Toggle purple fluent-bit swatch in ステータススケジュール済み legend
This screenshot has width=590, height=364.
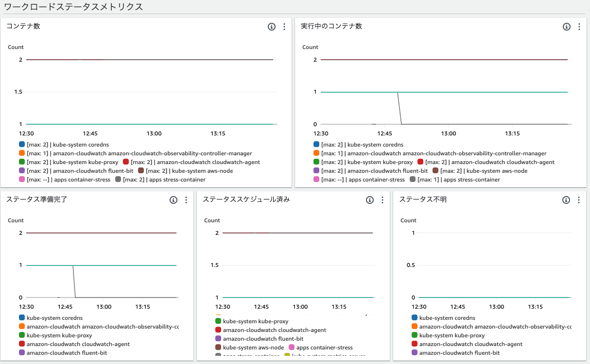click(218, 339)
